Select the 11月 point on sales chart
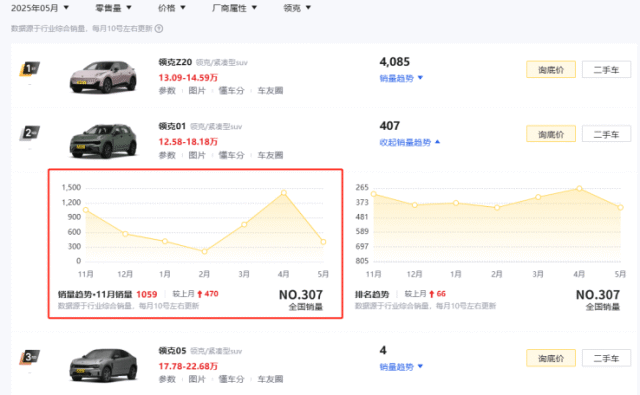The width and height of the screenshot is (640, 395). (x=86, y=210)
